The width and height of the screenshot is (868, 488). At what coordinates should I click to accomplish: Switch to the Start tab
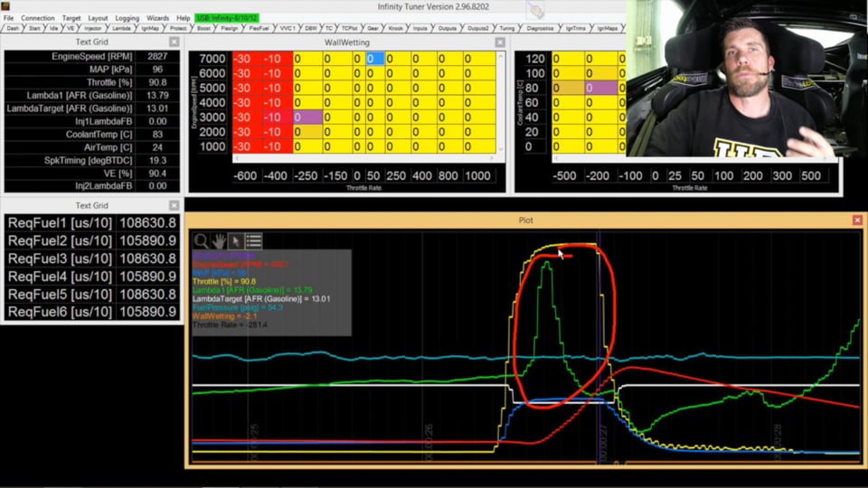34,28
